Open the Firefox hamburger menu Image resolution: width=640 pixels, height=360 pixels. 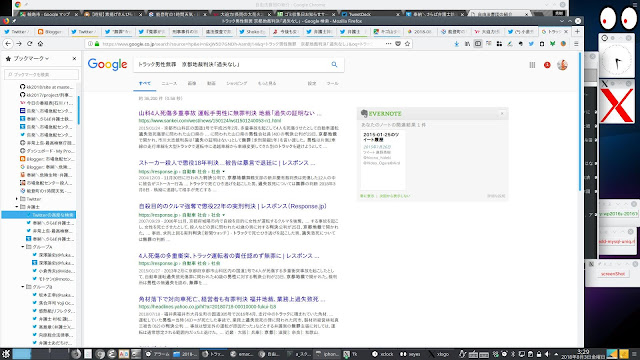[576, 44]
